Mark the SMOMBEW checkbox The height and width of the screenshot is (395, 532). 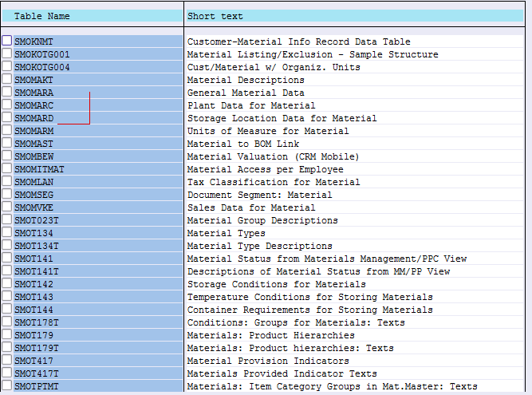7,156
